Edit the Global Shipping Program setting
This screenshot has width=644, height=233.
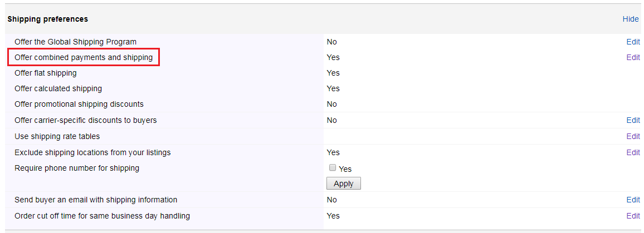(x=633, y=42)
